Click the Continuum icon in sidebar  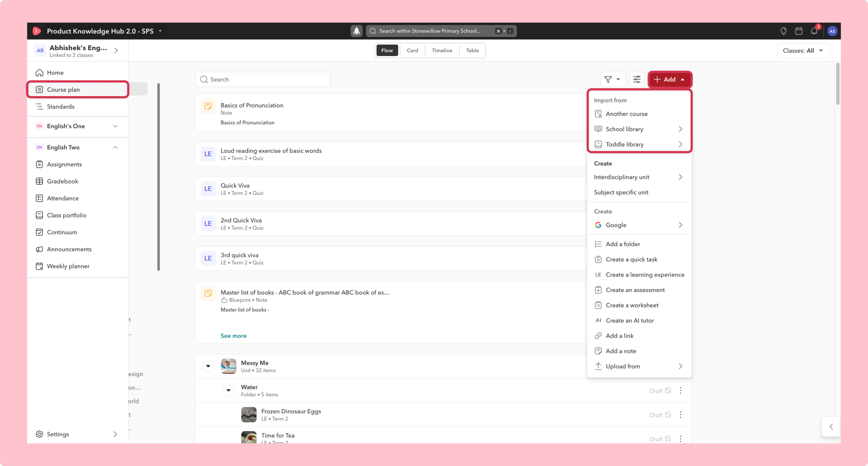coord(39,232)
